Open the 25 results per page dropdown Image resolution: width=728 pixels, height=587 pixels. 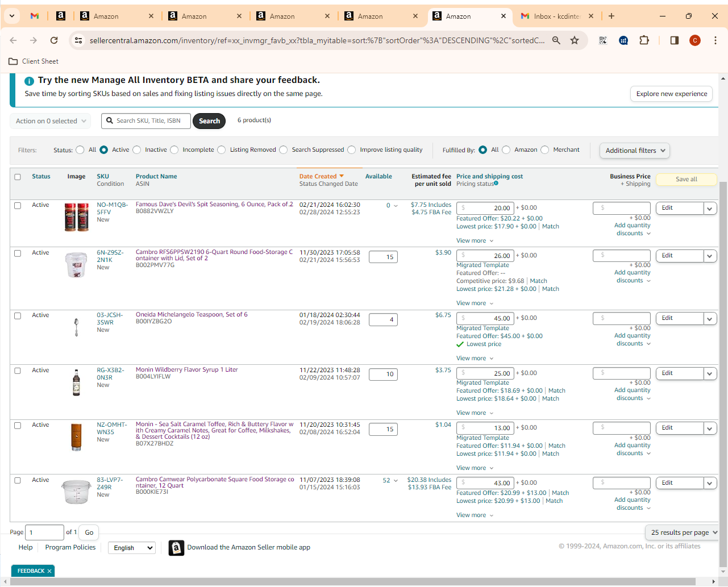683,532
